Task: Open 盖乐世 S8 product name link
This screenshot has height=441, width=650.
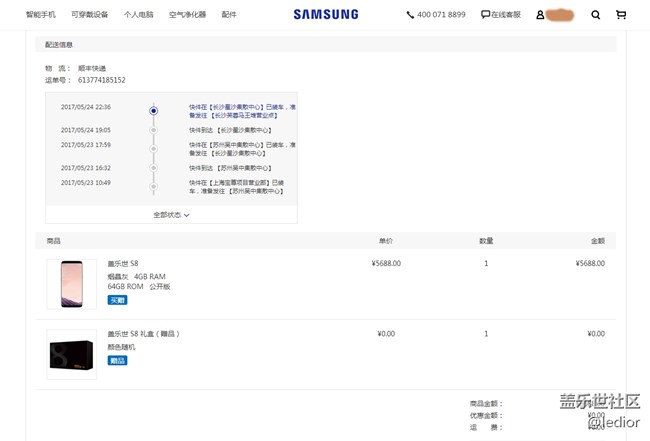Action: pos(123,263)
